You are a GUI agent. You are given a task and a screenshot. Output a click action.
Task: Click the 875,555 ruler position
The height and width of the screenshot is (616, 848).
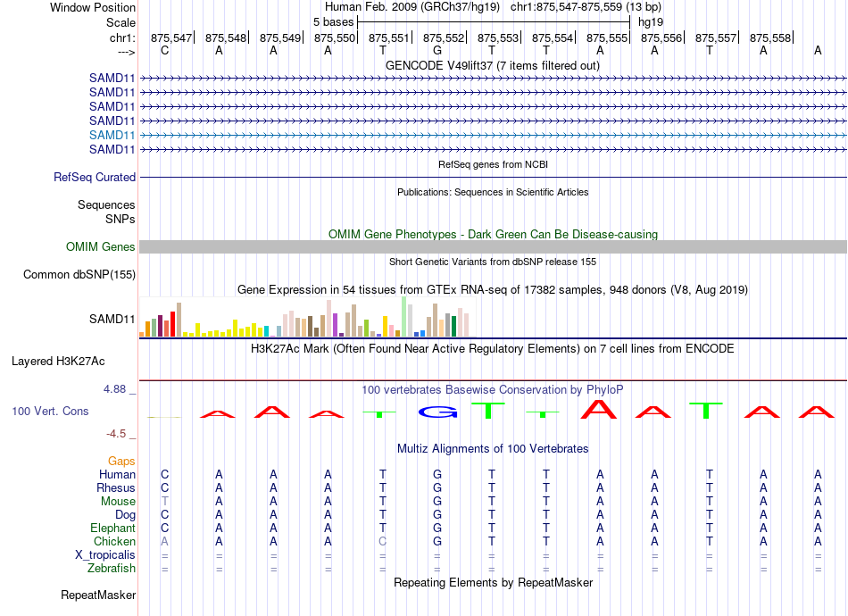(x=607, y=37)
